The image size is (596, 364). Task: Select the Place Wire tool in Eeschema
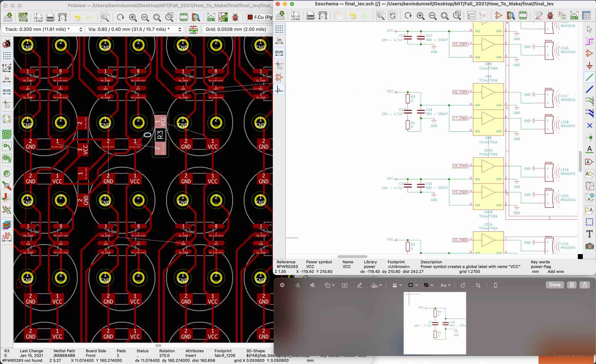coord(589,77)
